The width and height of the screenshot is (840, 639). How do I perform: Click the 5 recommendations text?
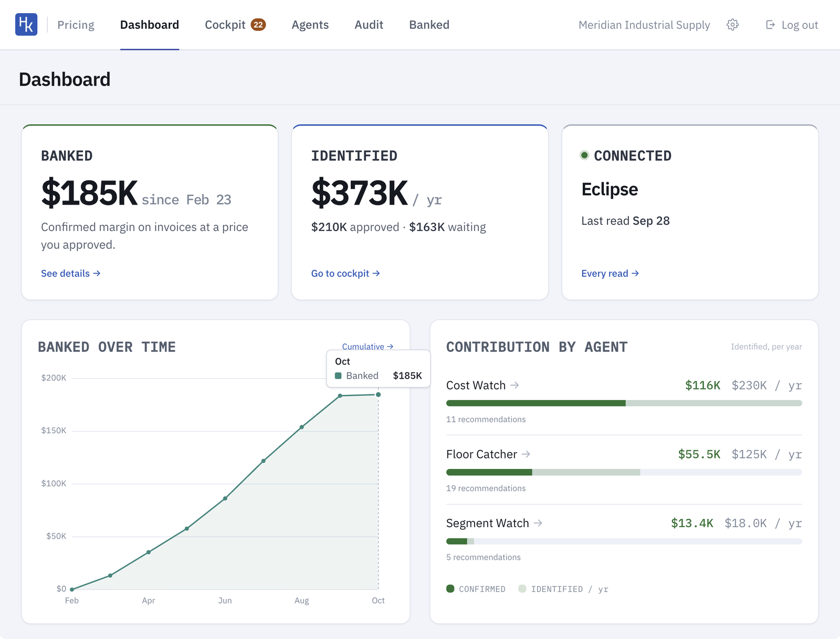coord(484,557)
